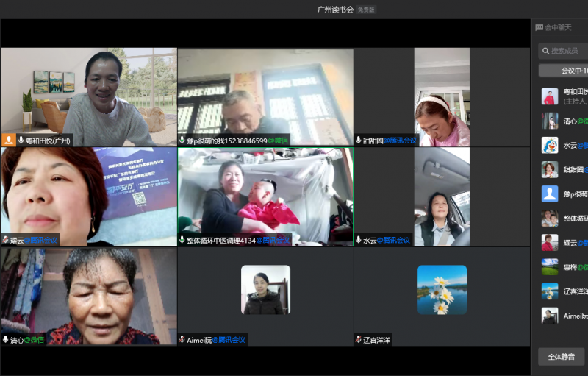Click muted mic icon beside 辽喜洋洋
The width and height of the screenshot is (588, 376).
[358, 340]
